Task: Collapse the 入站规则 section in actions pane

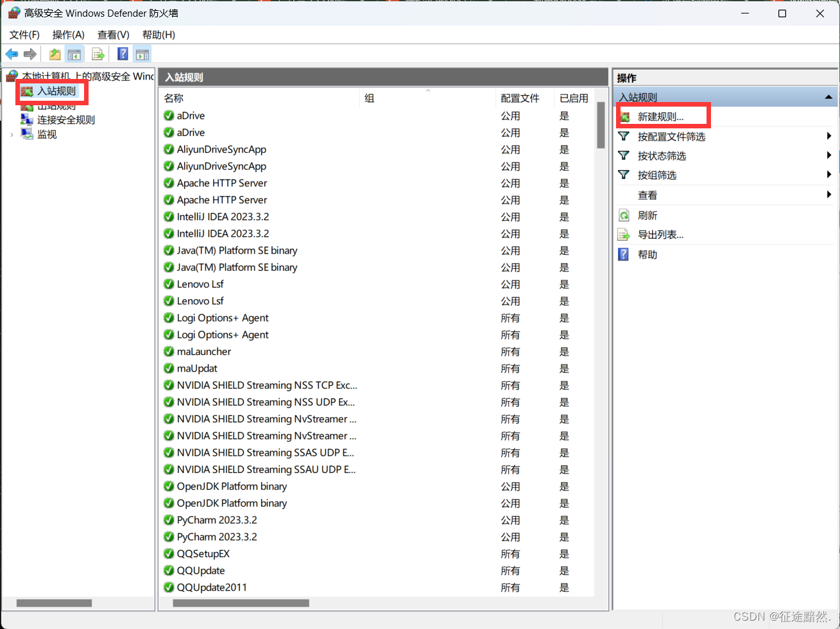Action: click(828, 98)
